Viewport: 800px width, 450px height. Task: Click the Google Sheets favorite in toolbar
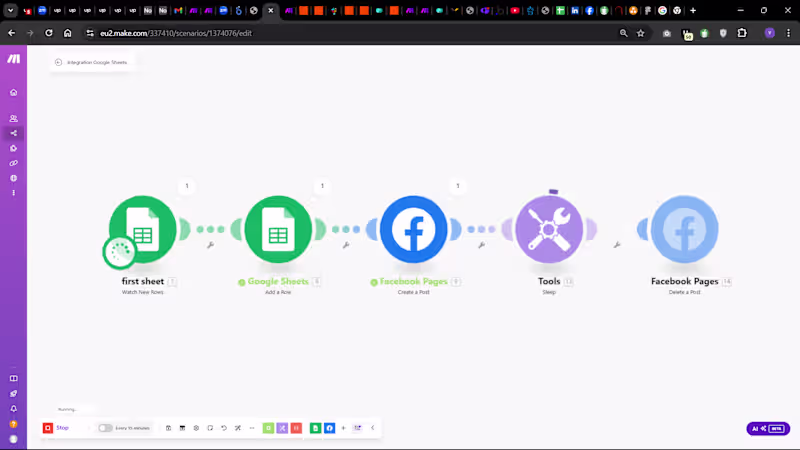pyautogui.click(x=315, y=428)
